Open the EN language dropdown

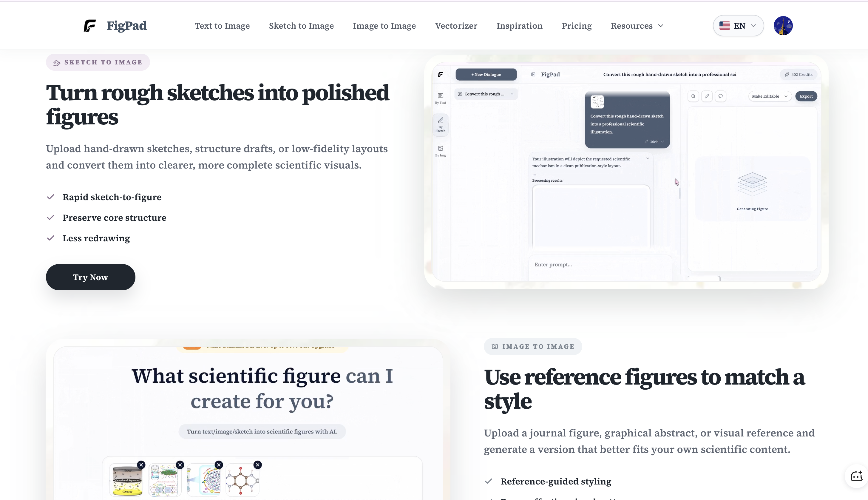point(738,26)
